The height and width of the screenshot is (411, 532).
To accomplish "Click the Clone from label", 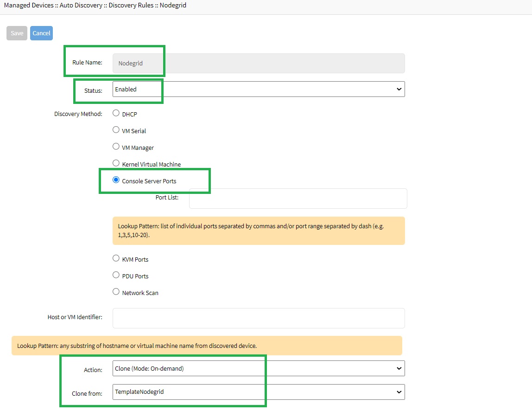I will tap(87, 393).
